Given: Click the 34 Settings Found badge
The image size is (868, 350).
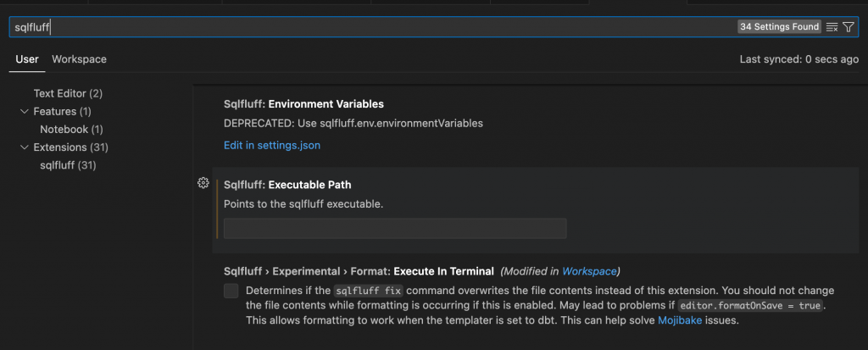Looking at the screenshot, I should (779, 27).
